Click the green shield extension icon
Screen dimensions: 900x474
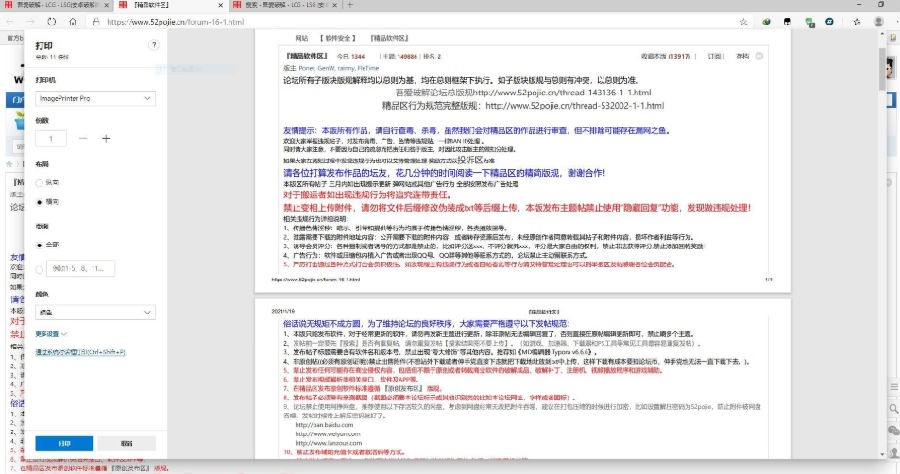809,22
